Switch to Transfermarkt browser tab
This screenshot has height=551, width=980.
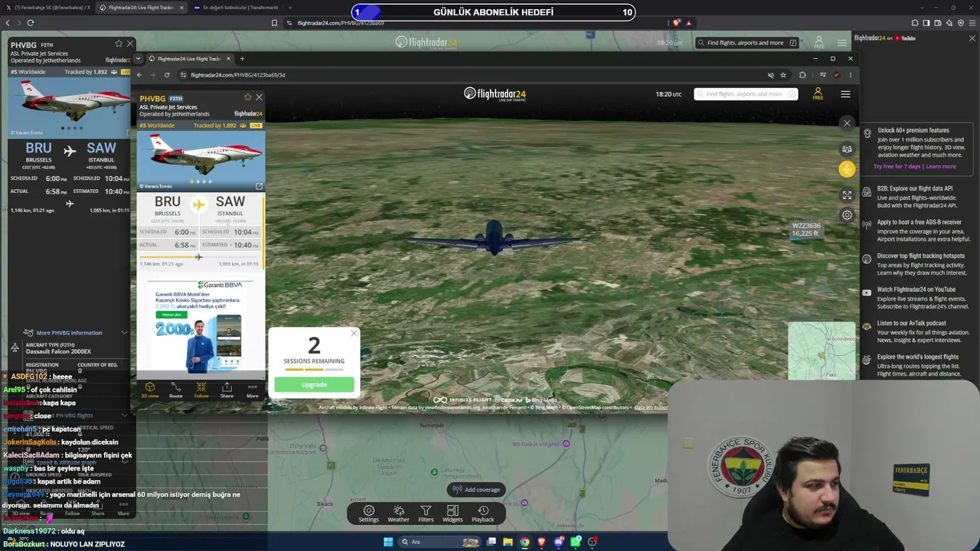click(239, 8)
